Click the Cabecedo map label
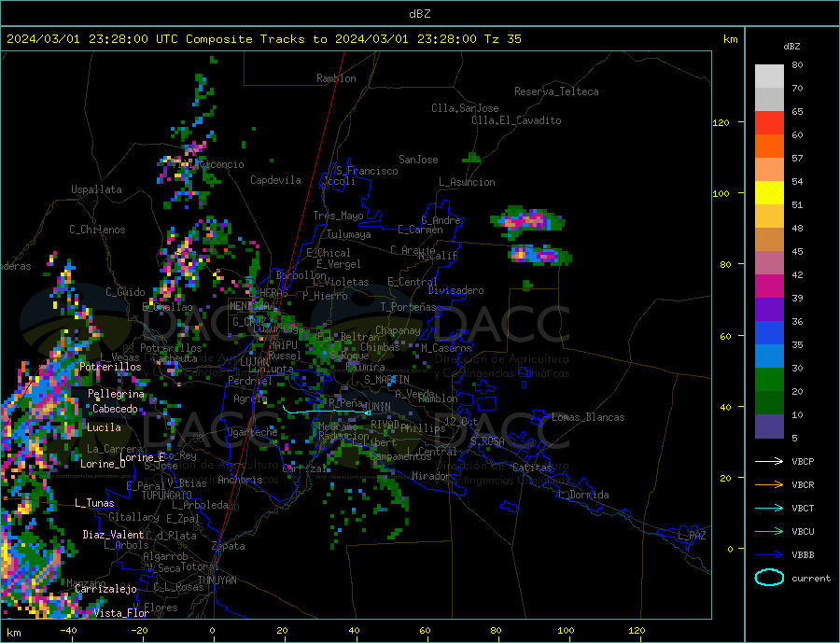 pos(115,409)
